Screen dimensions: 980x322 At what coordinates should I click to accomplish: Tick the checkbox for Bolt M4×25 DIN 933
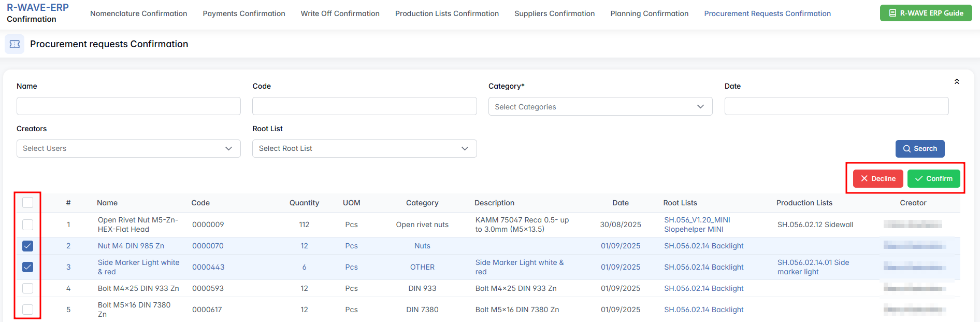click(x=28, y=288)
